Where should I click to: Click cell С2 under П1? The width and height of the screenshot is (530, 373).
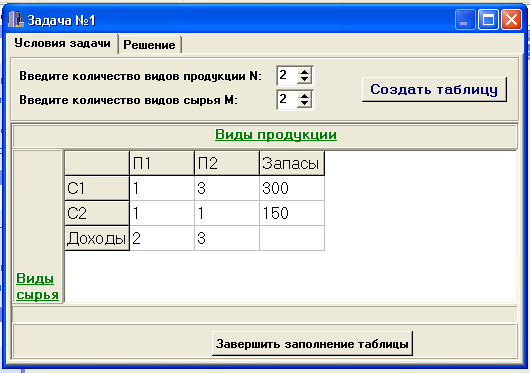tap(162, 213)
